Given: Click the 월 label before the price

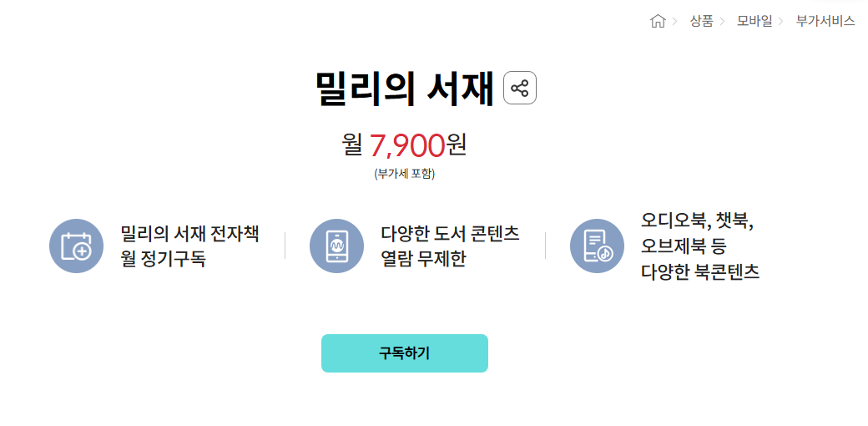Looking at the screenshot, I should click(352, 145).
